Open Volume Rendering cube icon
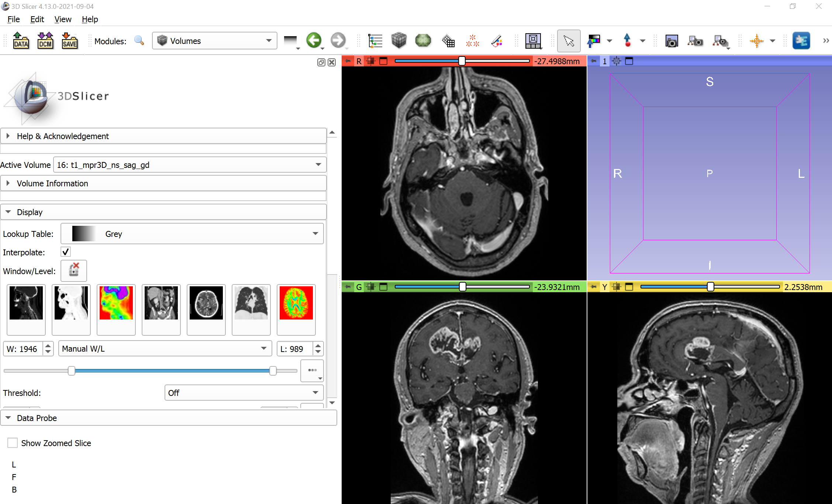Image resolution: width=832 pixels, height=504 pixels. pos(399,41)
